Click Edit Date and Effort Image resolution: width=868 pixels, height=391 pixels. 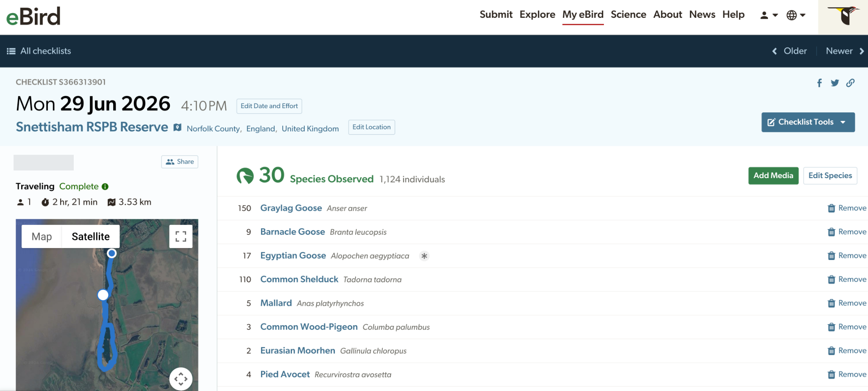coord(269,106)
